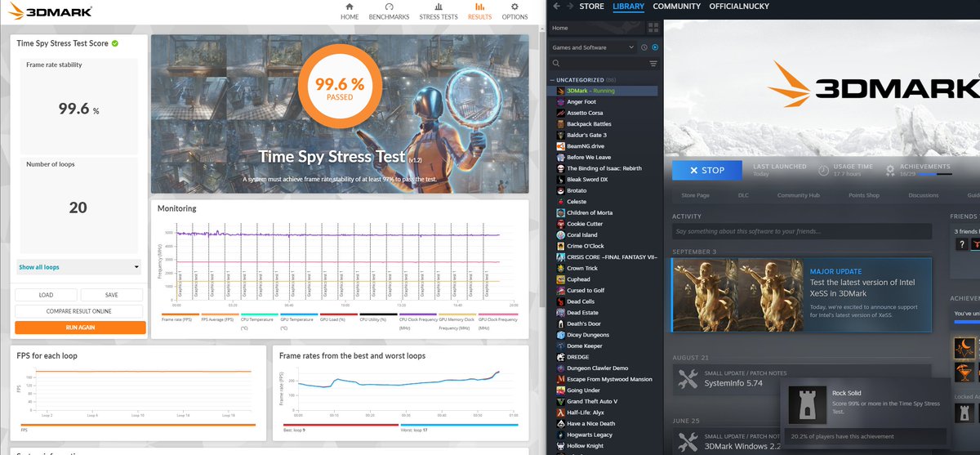Click the activity 'Say something' input field
The image size is (980, 455).
tap(801, 232)
